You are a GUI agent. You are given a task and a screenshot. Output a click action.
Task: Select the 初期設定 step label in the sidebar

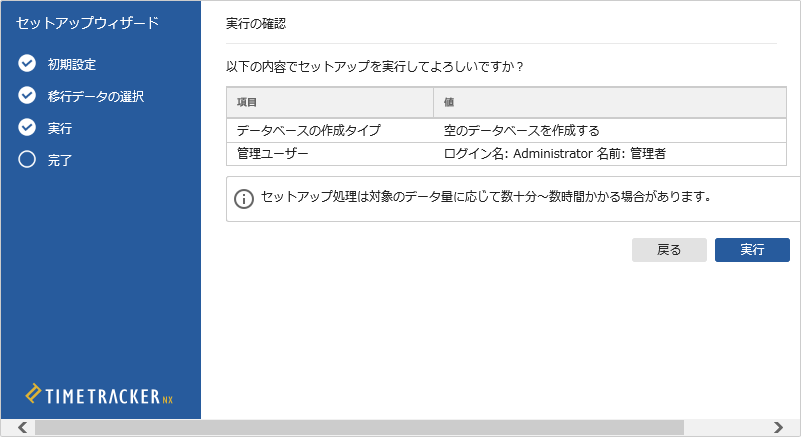pos(72,64)
